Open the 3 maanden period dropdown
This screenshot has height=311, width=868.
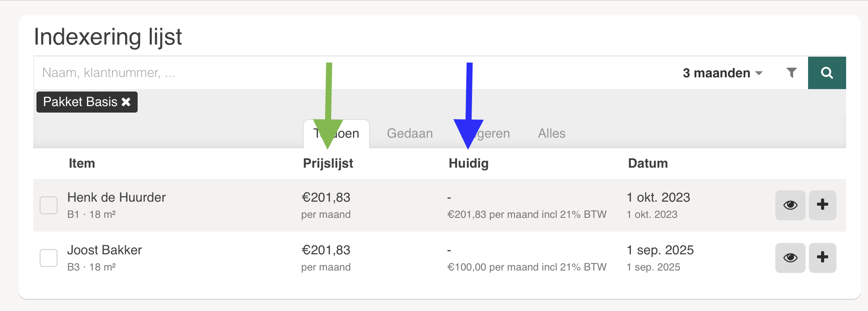[722, 73]
